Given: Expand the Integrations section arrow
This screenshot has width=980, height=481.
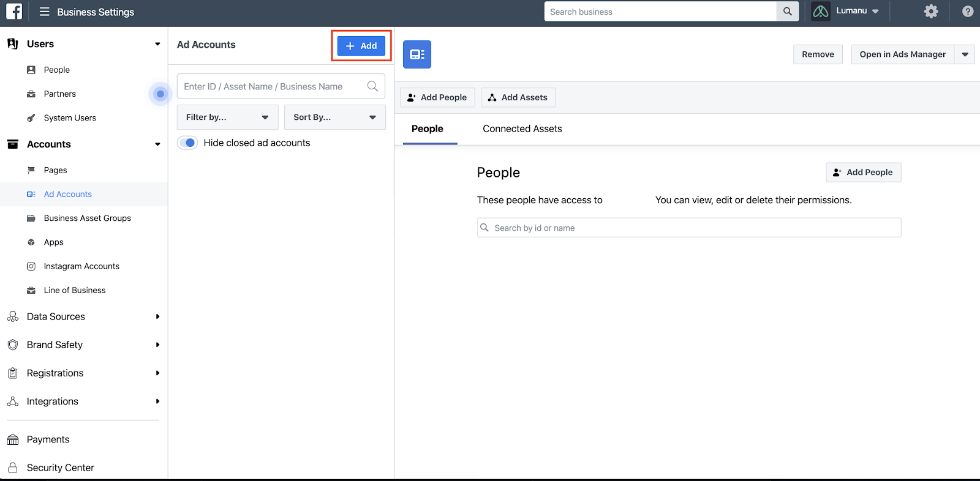Looking at the screenshot, I should click(x=157, y=401).
